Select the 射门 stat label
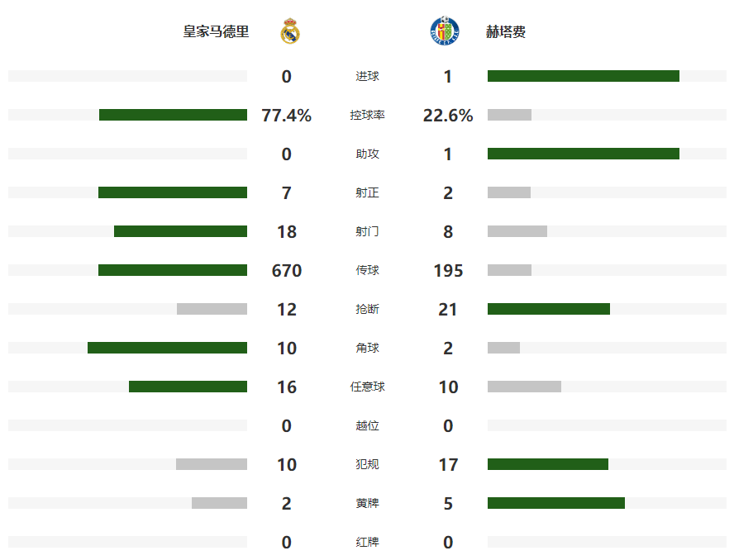734x560 pixels. click(x=367, y=232)
